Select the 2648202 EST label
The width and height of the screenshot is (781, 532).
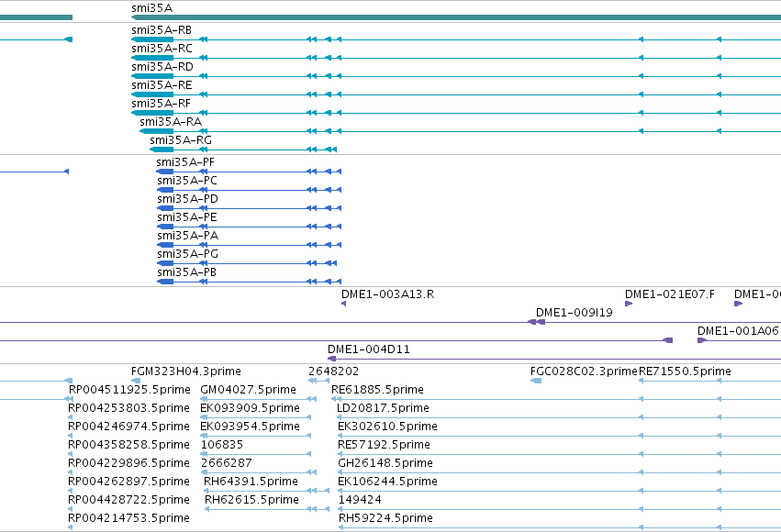[333, 371]
